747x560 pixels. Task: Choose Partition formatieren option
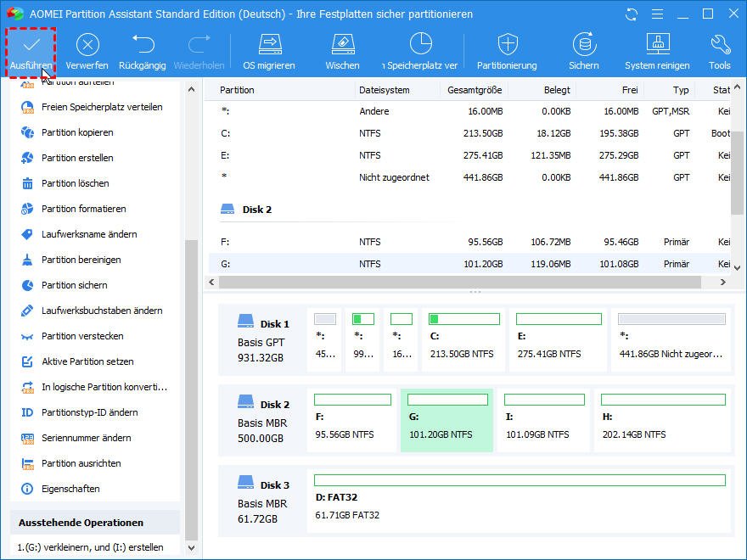point(81,209)
